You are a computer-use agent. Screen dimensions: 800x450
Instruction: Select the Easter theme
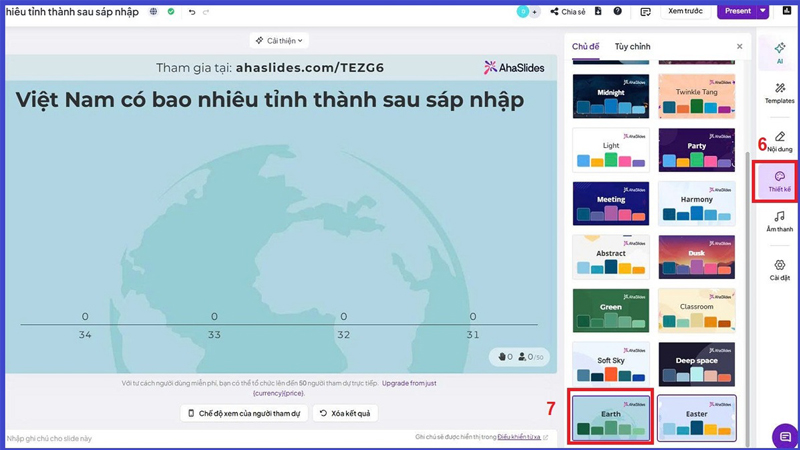(x=696, y=418)
